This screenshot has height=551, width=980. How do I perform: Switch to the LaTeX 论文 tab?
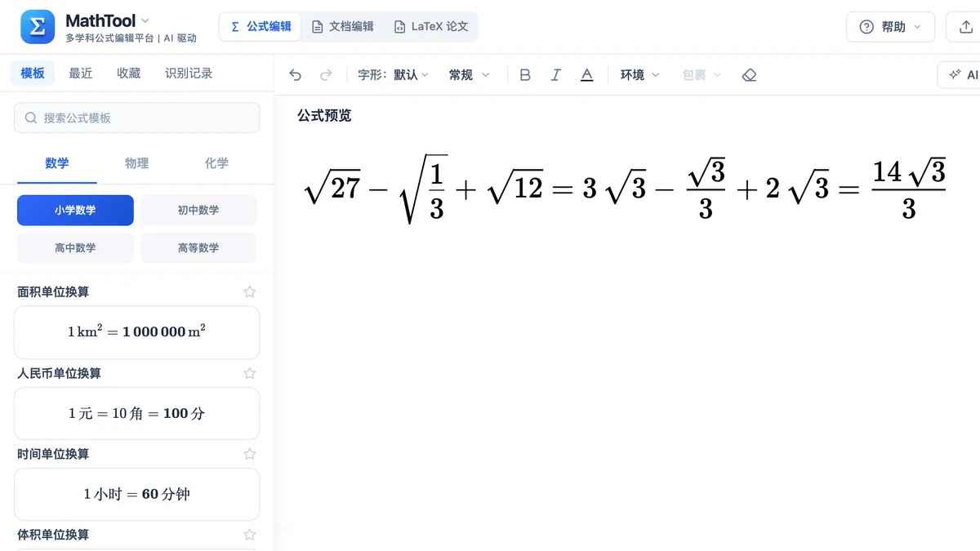tap(431, 27)
